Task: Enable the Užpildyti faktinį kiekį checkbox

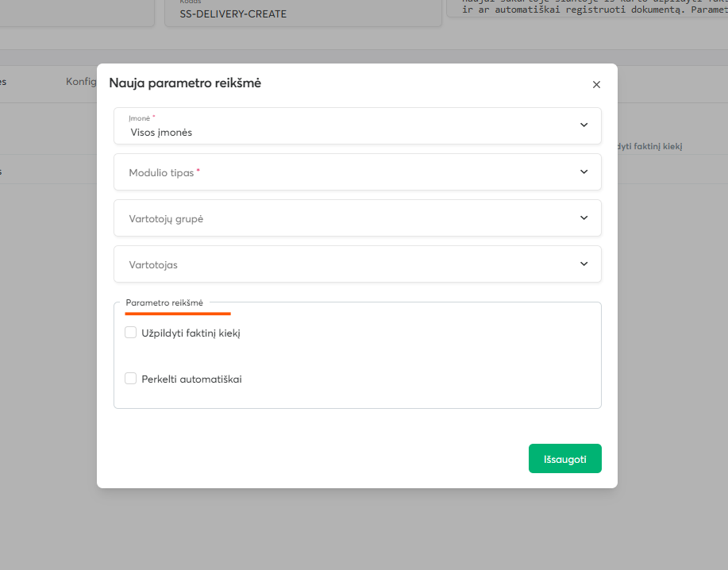Action: [x=131, y=333]
